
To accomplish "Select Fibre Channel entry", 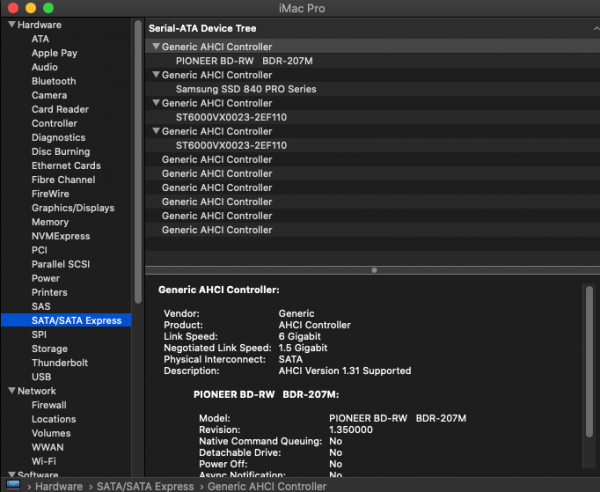I will (63, 180).
